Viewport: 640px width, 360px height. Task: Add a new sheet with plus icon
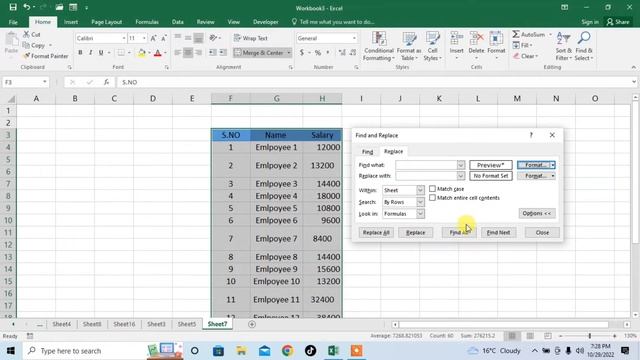pos(252,324)
